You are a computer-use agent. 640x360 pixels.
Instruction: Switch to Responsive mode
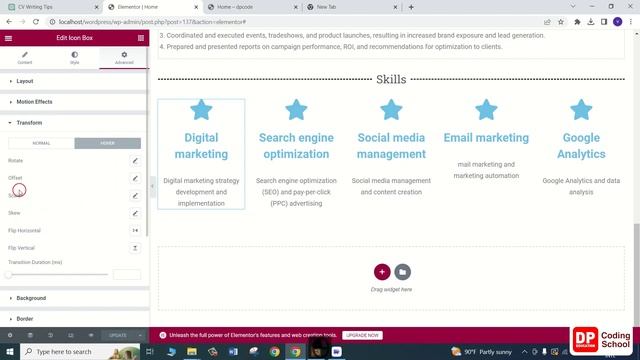click(x=71, y=335)
